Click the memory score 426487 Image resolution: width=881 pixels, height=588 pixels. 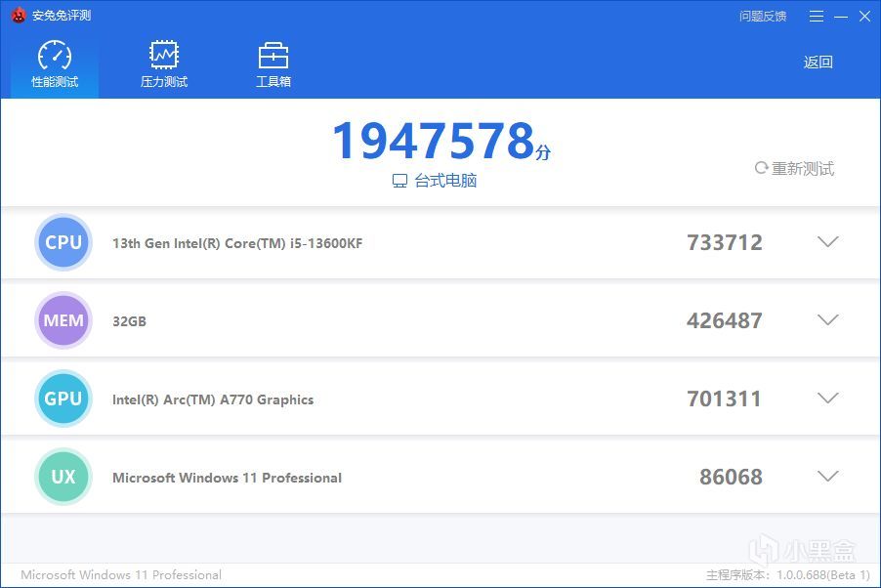tap(725, 321)
